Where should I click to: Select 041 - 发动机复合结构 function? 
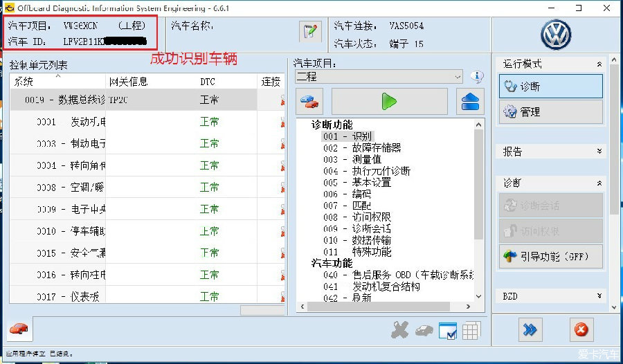point(371,286)
